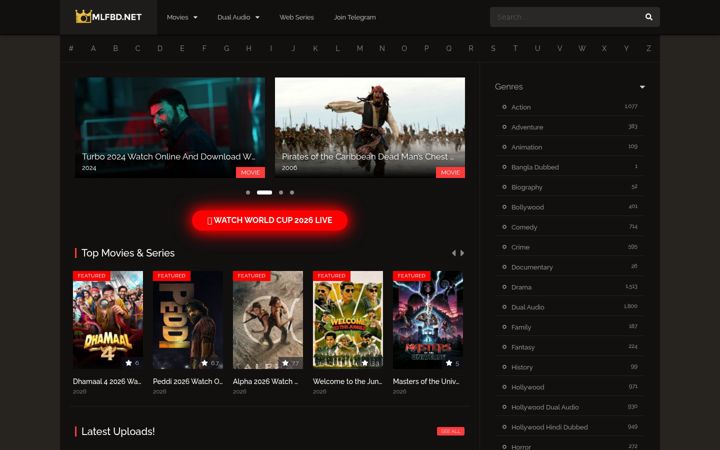Viewport: 720px width, 450px height.
Task: Click Watch World Cup 2026 Live button
Action: (270, 220)
